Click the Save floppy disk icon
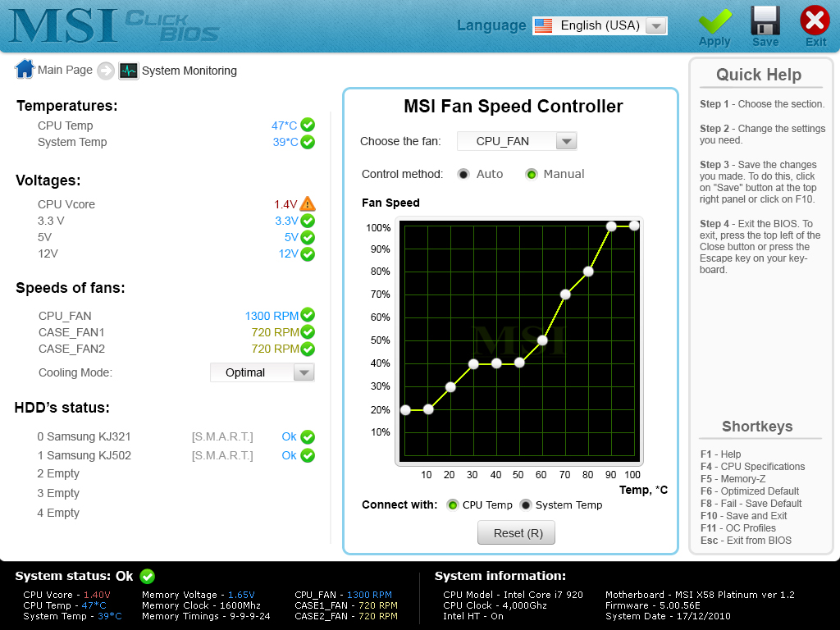 (765, 21)
